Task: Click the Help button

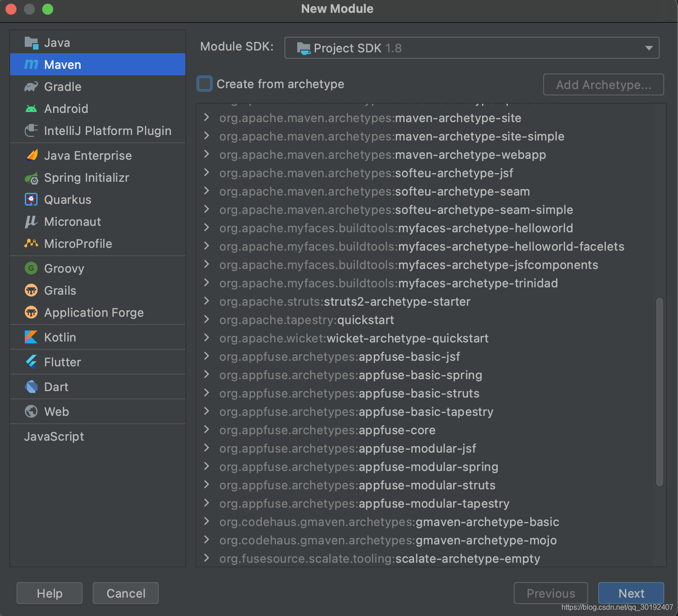Action: [50, 594]
